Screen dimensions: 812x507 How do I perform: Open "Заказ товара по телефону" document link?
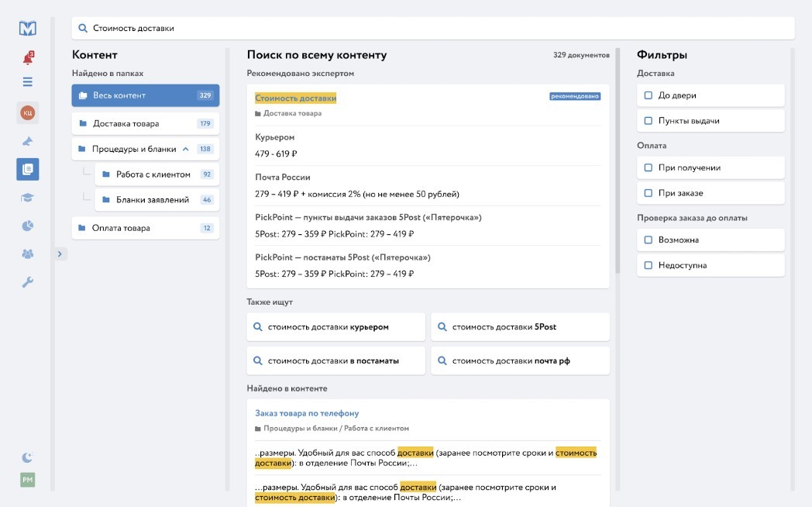[307, 413]
